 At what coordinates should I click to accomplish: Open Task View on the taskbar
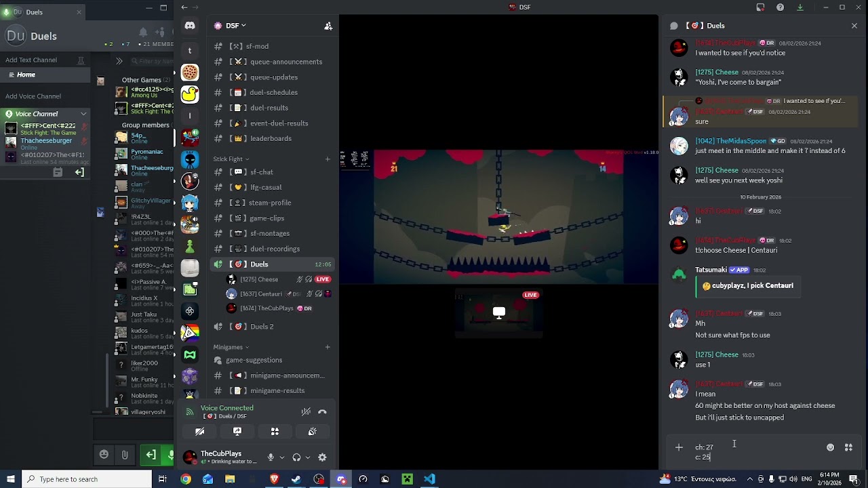click(x=163, y=479)
